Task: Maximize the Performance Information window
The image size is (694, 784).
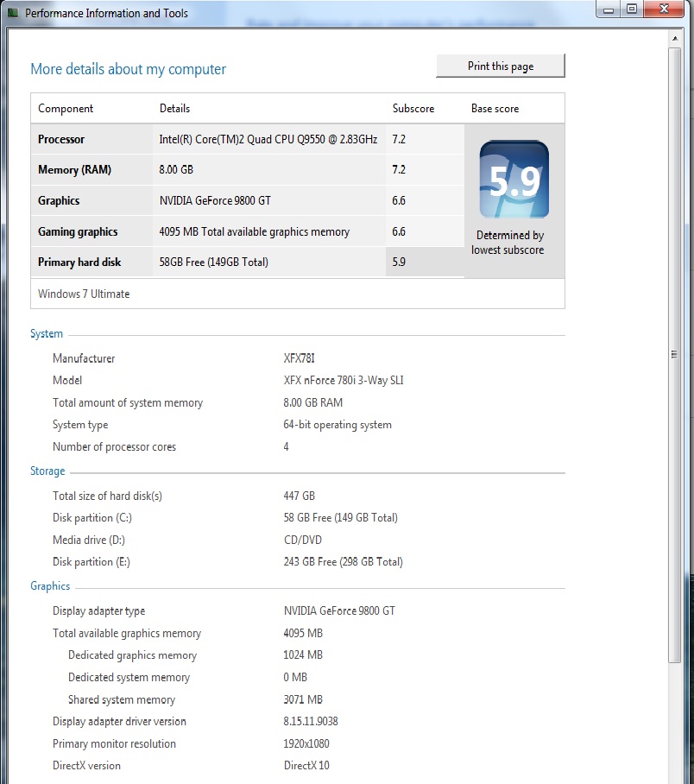Action: point(632,9)
